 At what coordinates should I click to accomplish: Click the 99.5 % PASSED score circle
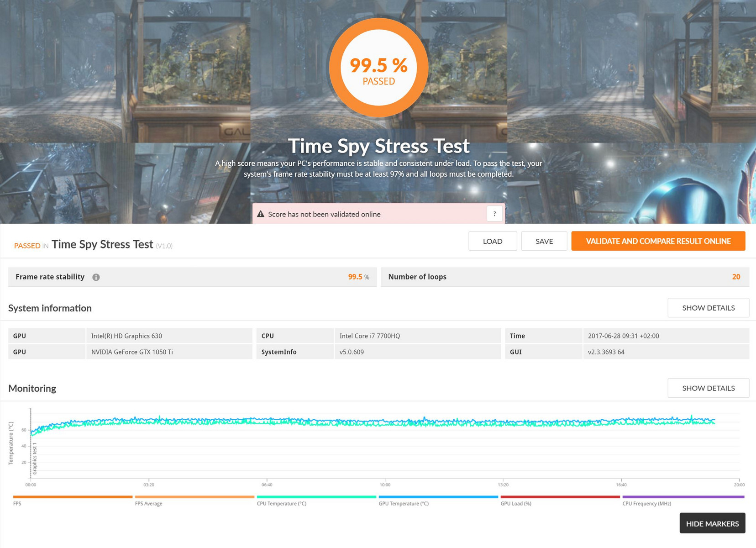(378, 68)
